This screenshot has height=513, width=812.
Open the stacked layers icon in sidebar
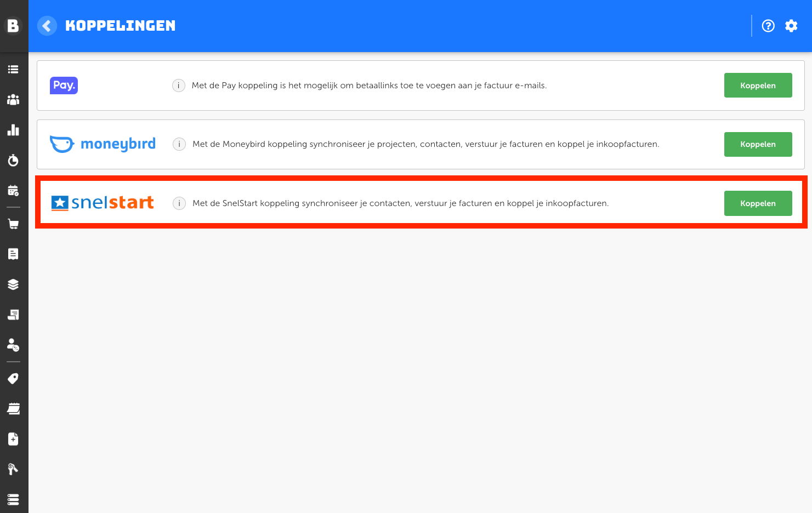click(13, 284)
